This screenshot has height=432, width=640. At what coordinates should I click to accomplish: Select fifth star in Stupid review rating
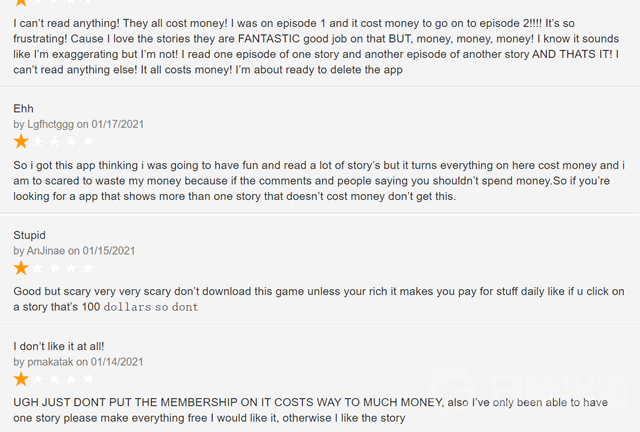pos(88,268)
